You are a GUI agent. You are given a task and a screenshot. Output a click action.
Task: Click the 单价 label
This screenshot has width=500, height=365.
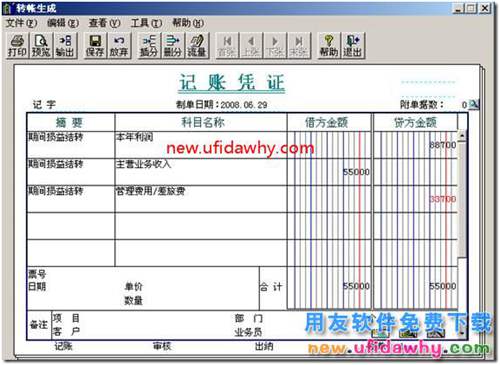coord(134,286)
